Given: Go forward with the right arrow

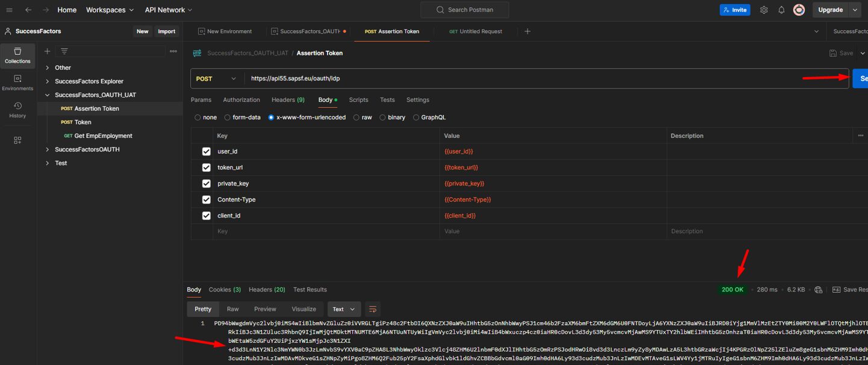Looking at the screenshot, I should 46,10.
